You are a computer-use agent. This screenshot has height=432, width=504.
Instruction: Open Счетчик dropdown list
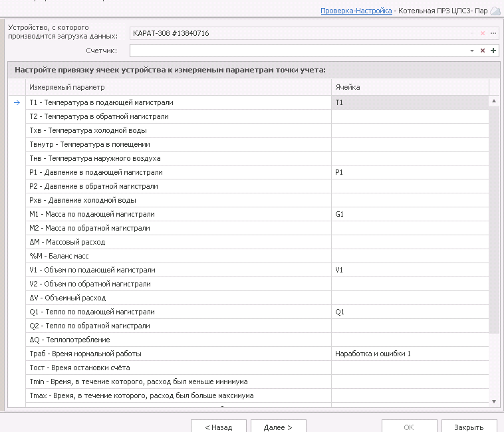472,51
